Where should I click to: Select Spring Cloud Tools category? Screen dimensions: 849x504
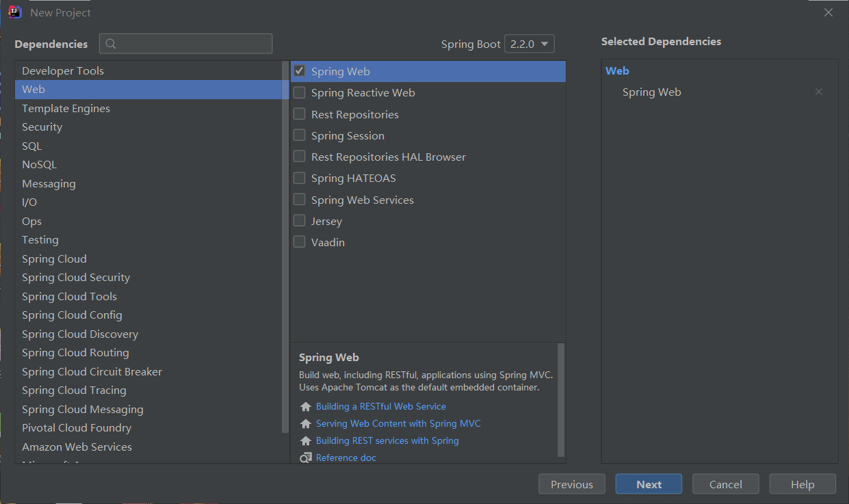click(148, 296)
